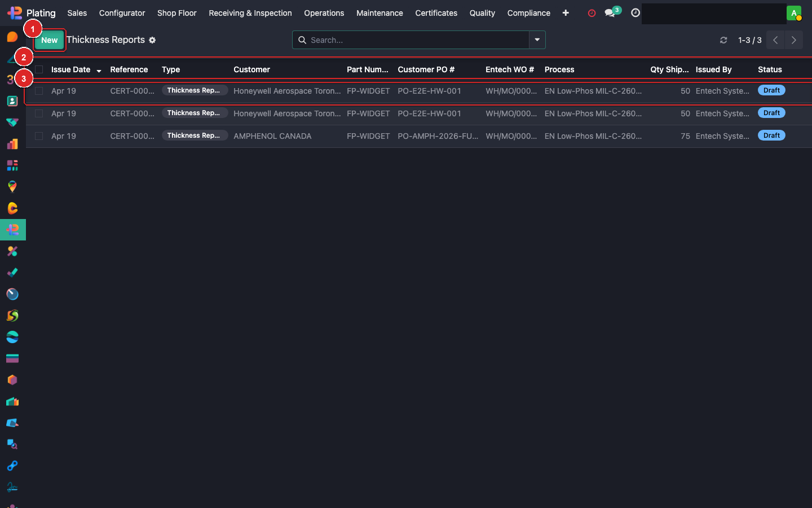Click the magnifying glass in the search bar

coord(302,40)
